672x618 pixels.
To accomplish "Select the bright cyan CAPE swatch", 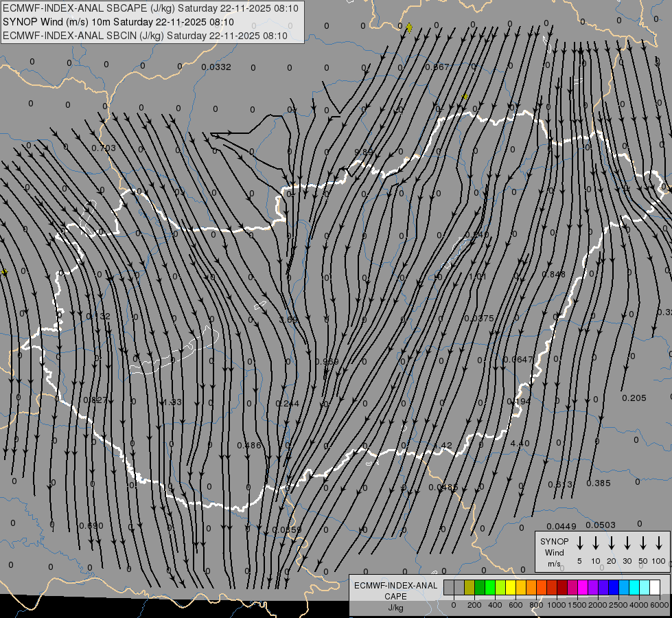I will point(634,587).
